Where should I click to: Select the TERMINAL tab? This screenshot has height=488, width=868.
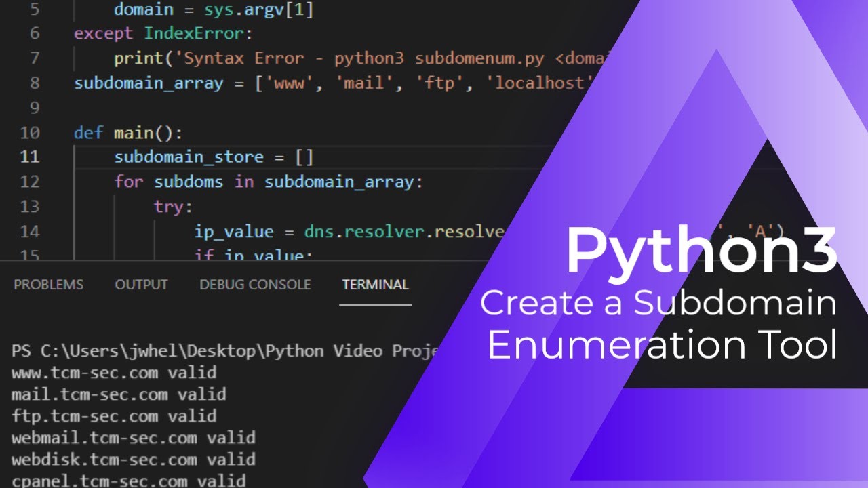pos(376,285)
